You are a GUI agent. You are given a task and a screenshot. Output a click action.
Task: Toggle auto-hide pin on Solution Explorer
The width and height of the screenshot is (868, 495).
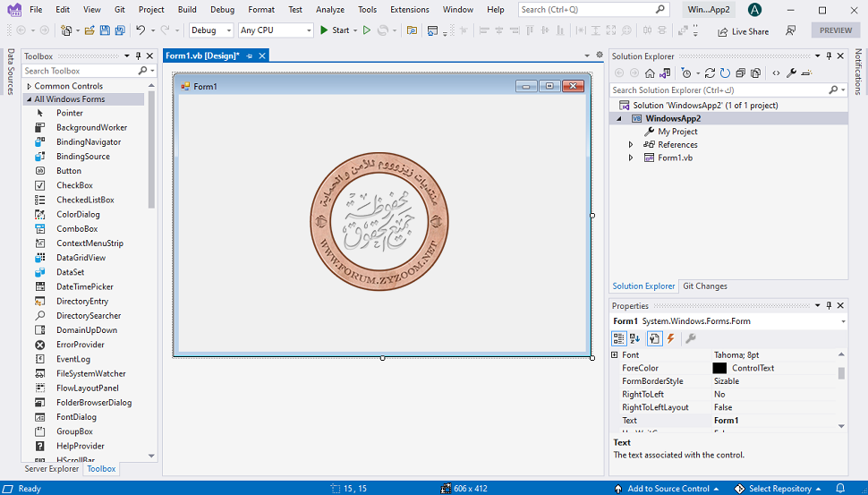[829, 55]
